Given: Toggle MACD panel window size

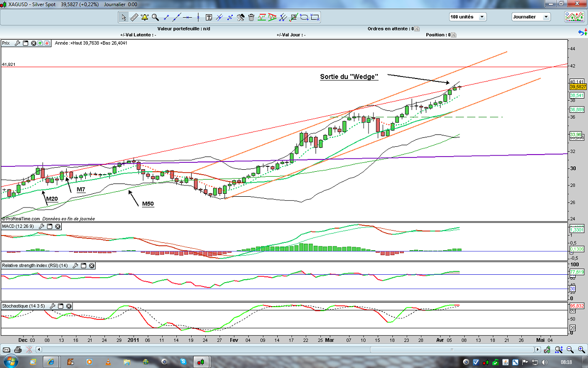Looking at the screenshot, I should tap(49, 226).
